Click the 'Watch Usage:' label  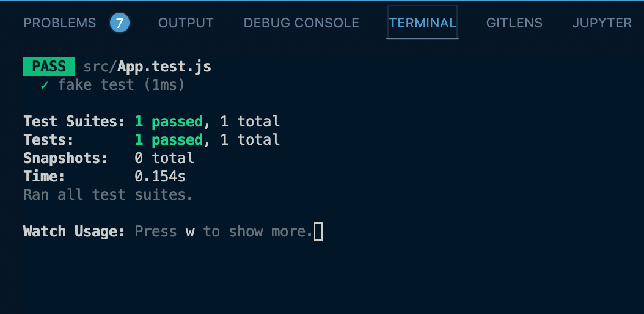pos(74,232)
